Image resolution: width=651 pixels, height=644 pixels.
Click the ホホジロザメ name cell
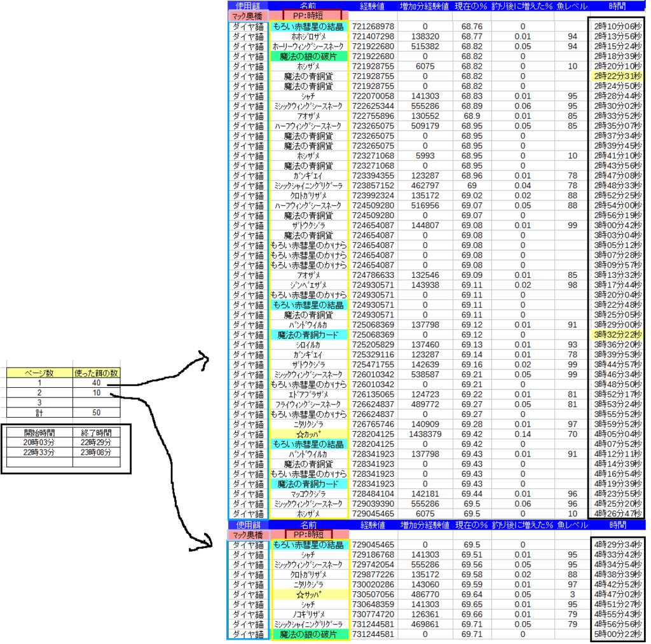tap(308, 37)
